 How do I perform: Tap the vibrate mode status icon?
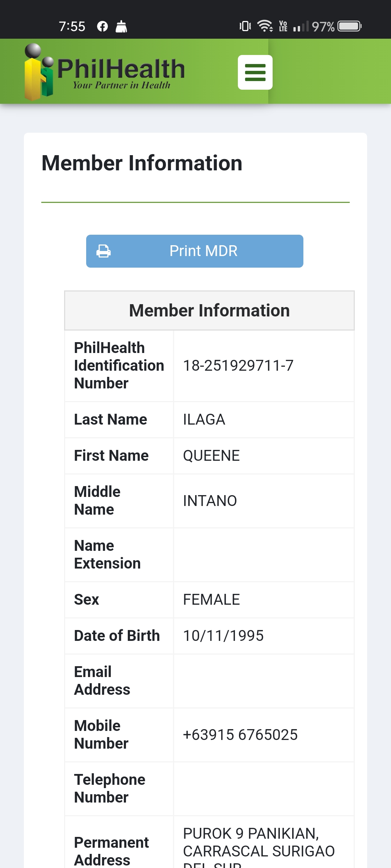(x=245, y=26)
